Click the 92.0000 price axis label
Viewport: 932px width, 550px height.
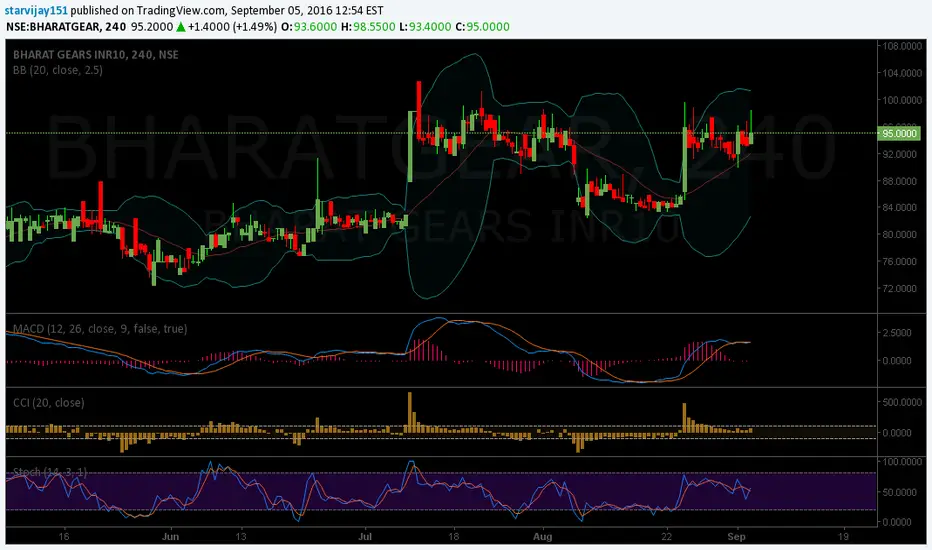point(899,154)
